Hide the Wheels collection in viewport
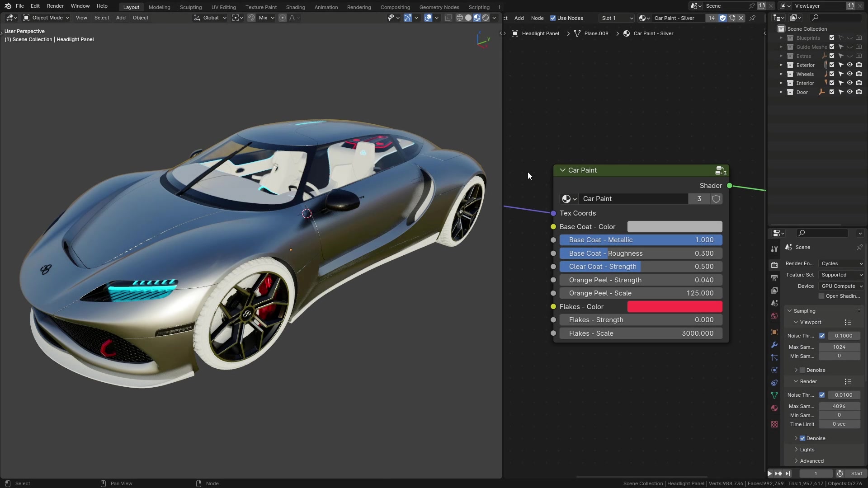 pyautogui.click(x=849, y=74)
